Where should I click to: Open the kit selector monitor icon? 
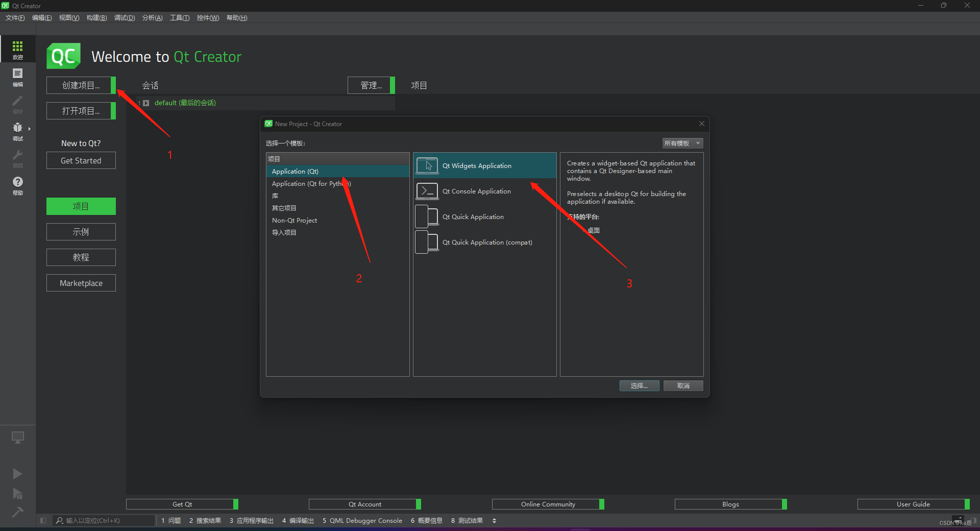[x=17, y=438]
